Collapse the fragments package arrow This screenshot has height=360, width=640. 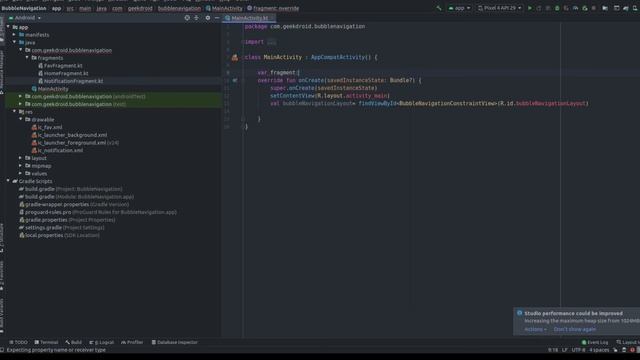pyautogui.click(x=27, y=58)
